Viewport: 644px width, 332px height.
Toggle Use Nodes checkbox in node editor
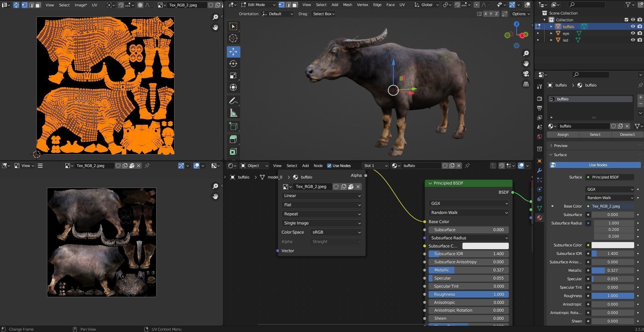coord(329,166)
